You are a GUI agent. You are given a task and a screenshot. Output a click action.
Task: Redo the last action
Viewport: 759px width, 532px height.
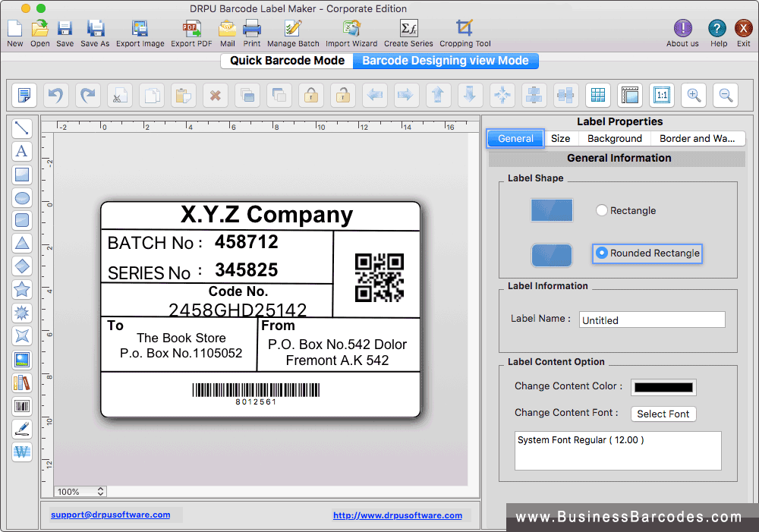[x=88, y=95]
